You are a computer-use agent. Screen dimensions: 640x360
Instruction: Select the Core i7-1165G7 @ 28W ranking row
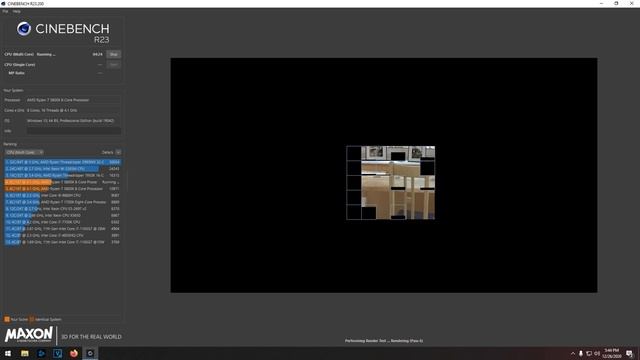[62, 229]
